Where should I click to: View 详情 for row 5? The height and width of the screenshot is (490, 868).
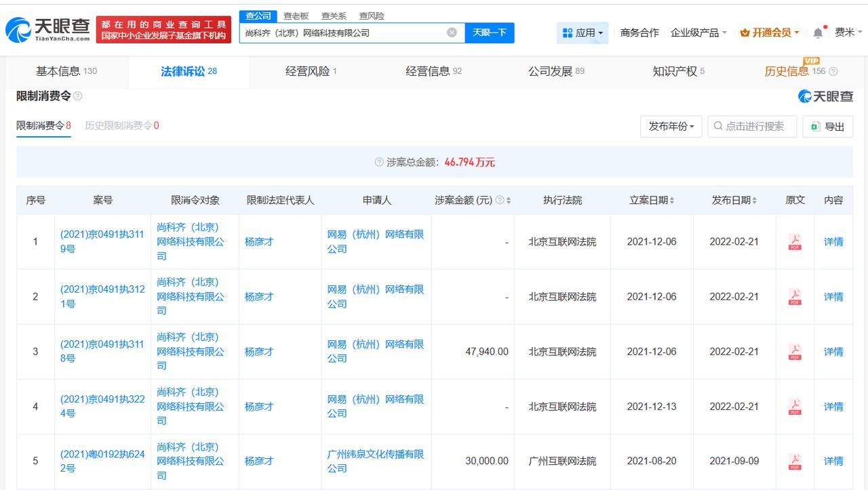click(833, 461)
